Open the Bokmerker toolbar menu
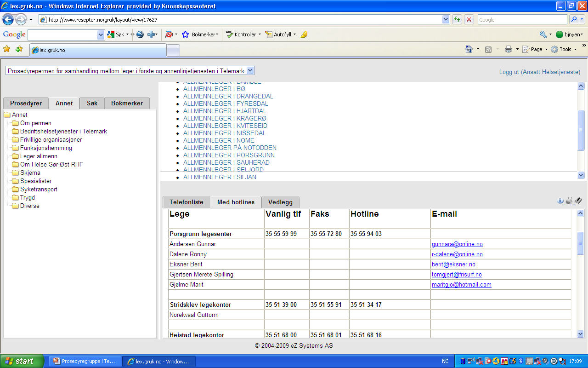The height and width of the screenshot is (368, 588). point(200,34)
